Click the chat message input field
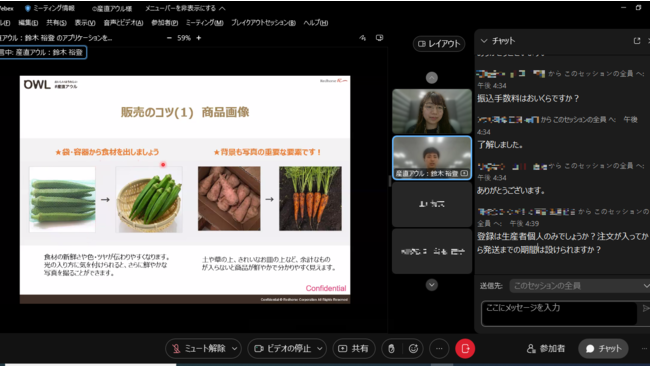 559,313
